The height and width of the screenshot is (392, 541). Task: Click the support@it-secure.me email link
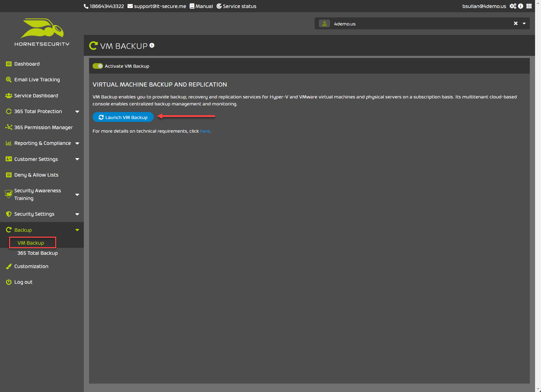[157, 6]
